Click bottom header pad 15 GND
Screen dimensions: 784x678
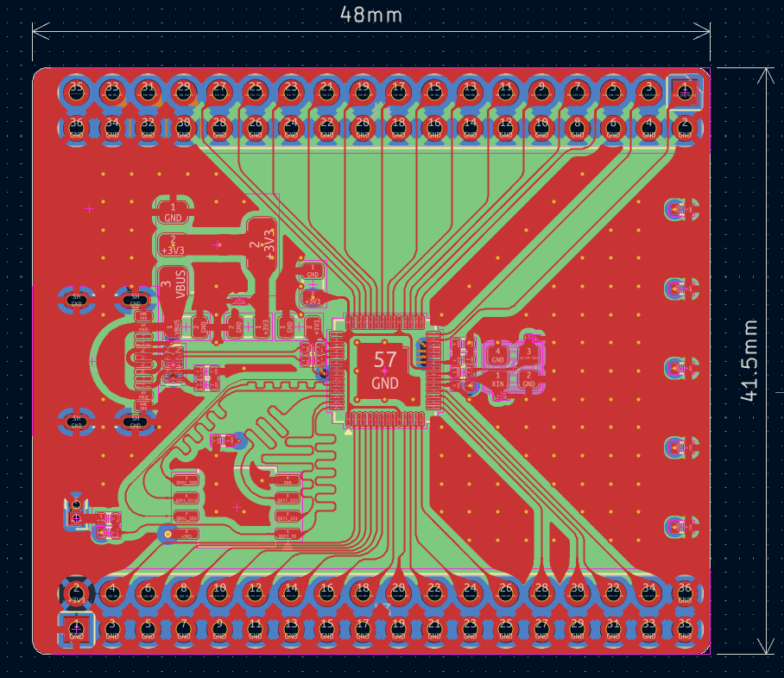(x=327, y=629)
